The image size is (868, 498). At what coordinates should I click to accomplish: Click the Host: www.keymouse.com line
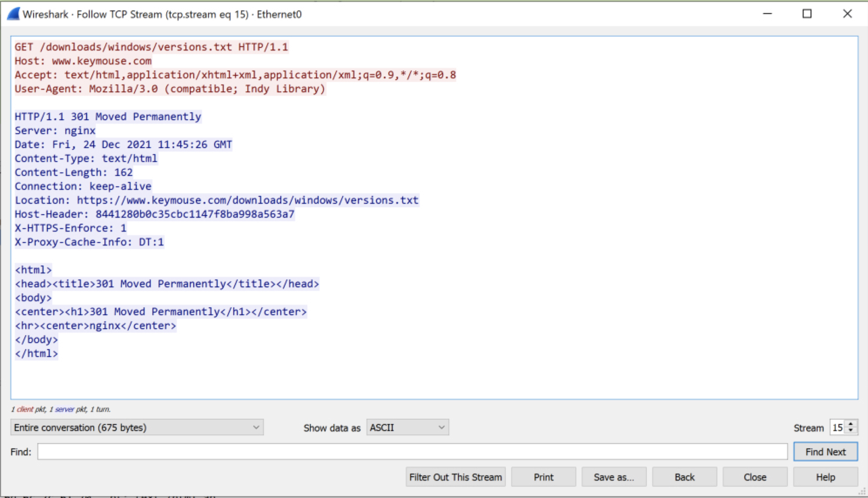(x=83, y=61)
